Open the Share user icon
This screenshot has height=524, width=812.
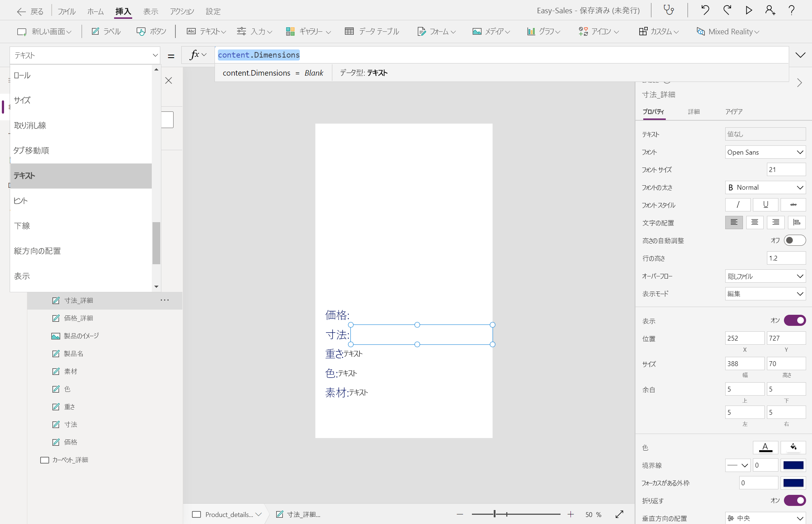770,10
